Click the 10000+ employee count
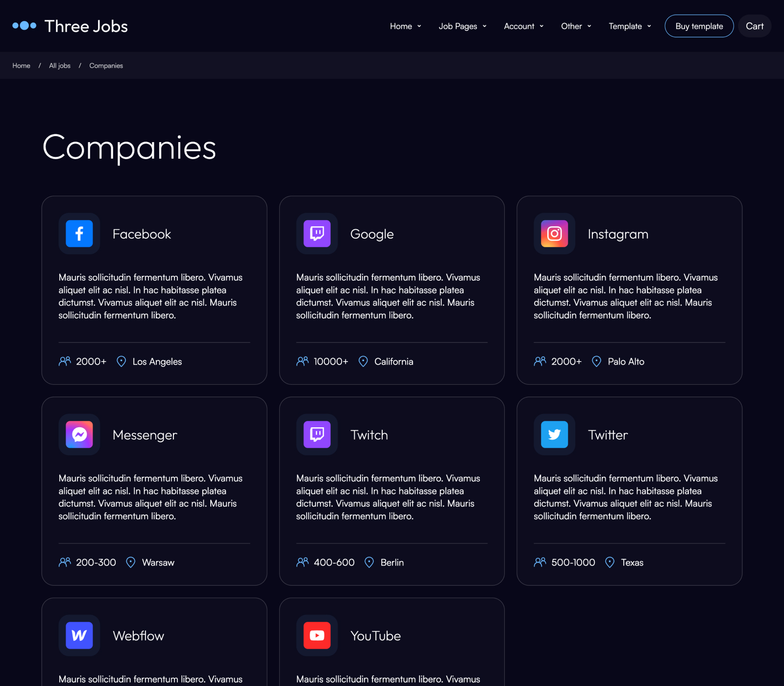Viewport: 784px width, 686px height. pyautogui.click(x=331, y=362)
